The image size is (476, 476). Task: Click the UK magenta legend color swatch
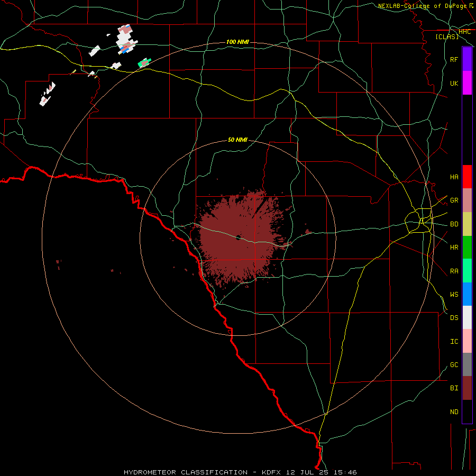[x=467, y=83]
